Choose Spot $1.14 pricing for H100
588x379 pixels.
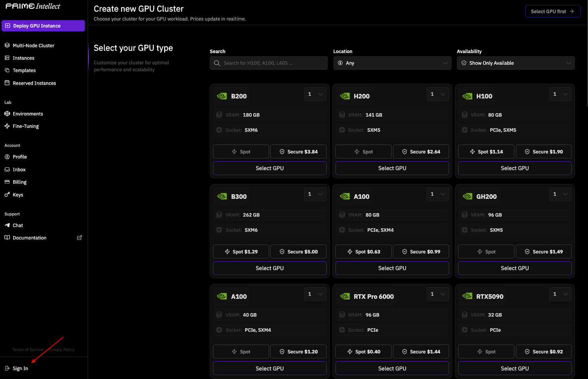486,152
